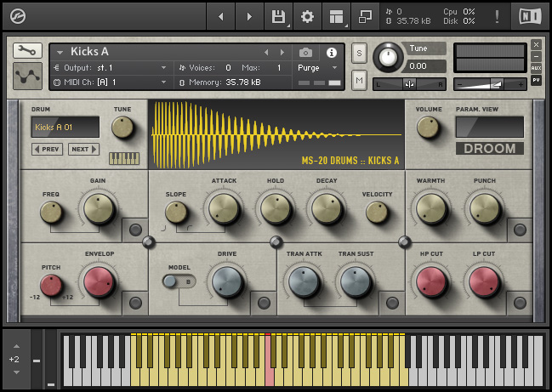Viewport: 552px width, 392px height.
Task: Open instrument info icon
Action: click(331, 53)
